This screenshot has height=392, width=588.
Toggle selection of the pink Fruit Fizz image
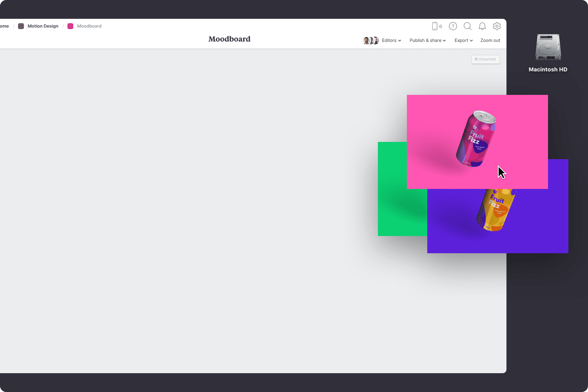[477, 141]
